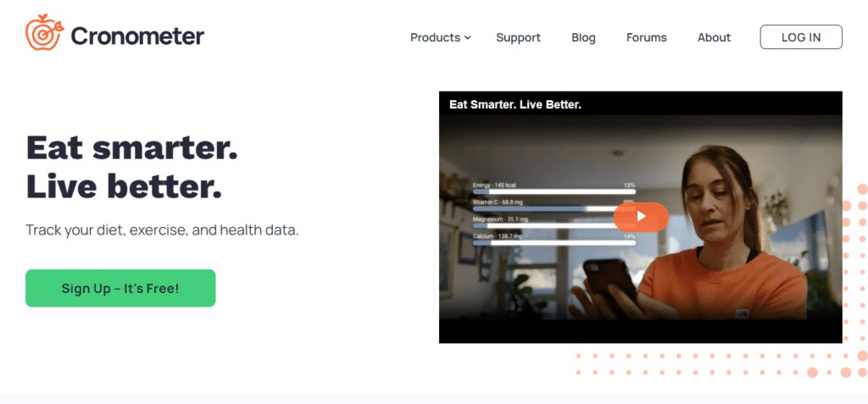Screen dimensions: 868x404
Task: Visit the Forums page
Action: pos(647,37)
